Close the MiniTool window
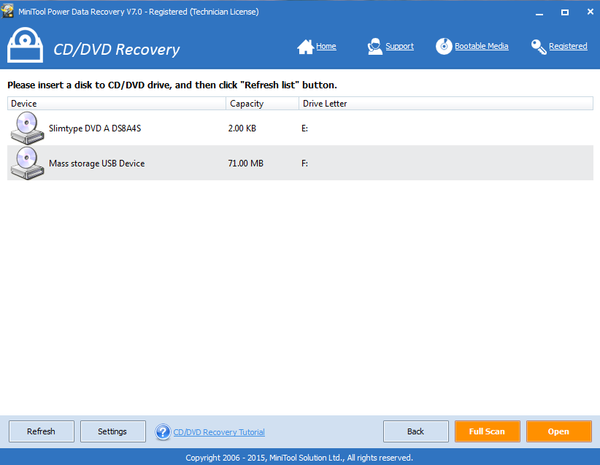600x465 pixels. pyautogui.click(x=590, y=12)
